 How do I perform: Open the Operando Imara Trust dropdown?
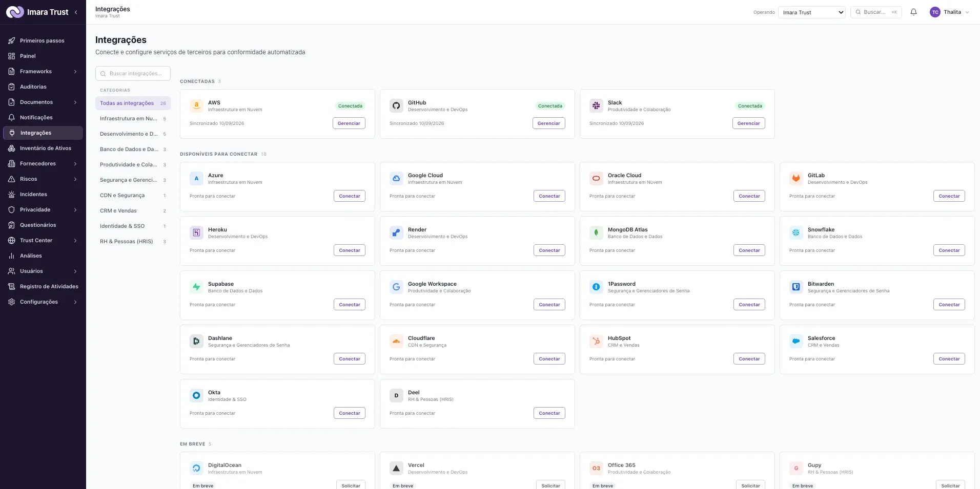tap(812, 12)
